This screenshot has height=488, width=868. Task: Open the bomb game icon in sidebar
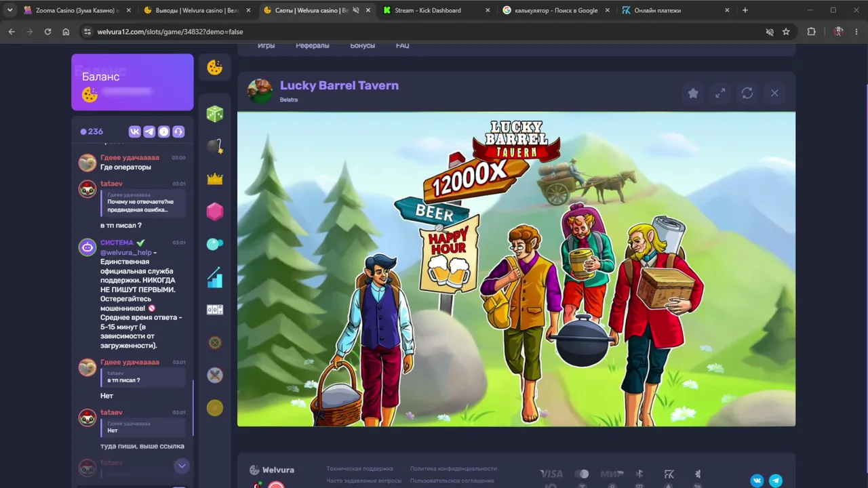(x=215, y=146)
